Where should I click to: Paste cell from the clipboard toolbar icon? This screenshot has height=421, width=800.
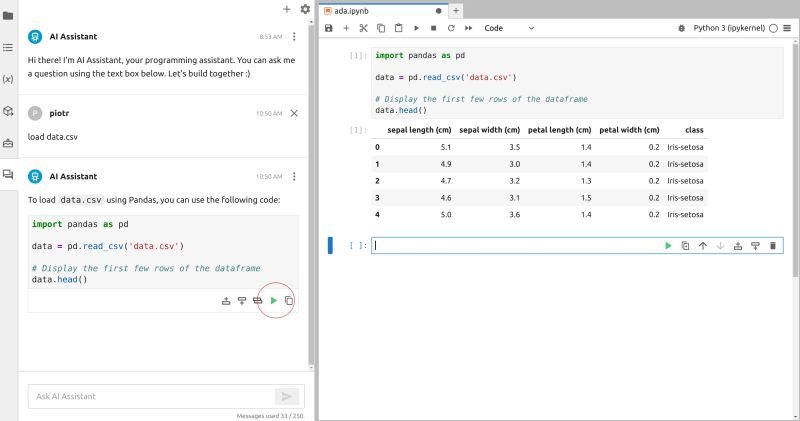[398, 28]
